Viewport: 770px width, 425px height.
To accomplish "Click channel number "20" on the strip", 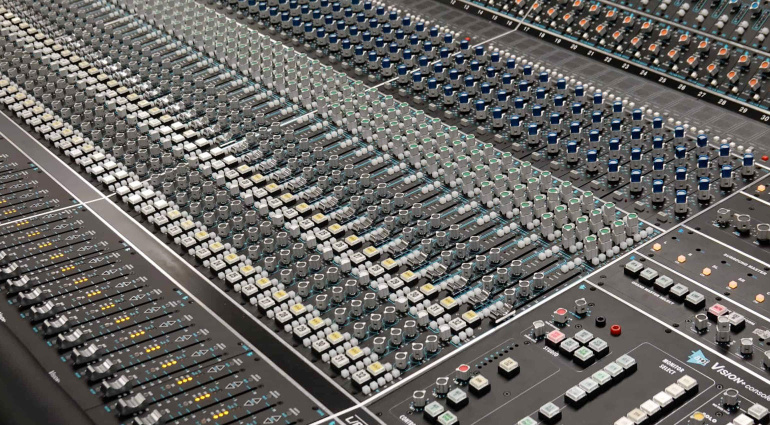I will [x=574, y=47].
